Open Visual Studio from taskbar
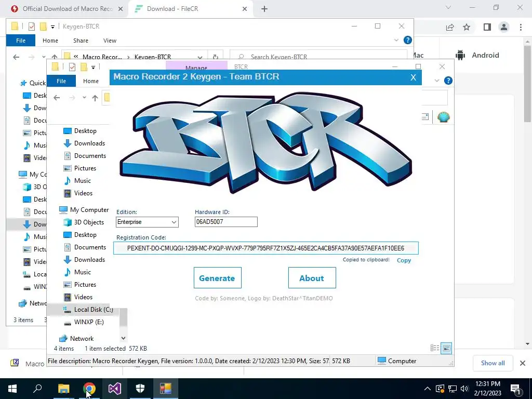Screen dimensions: 532x399 point(115,389)
